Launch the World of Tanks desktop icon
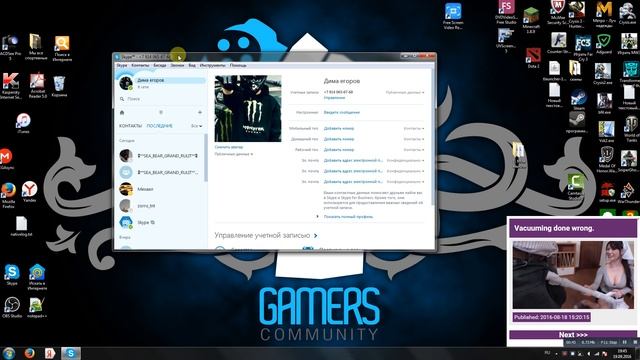The image size is (640, 360). 631,129
